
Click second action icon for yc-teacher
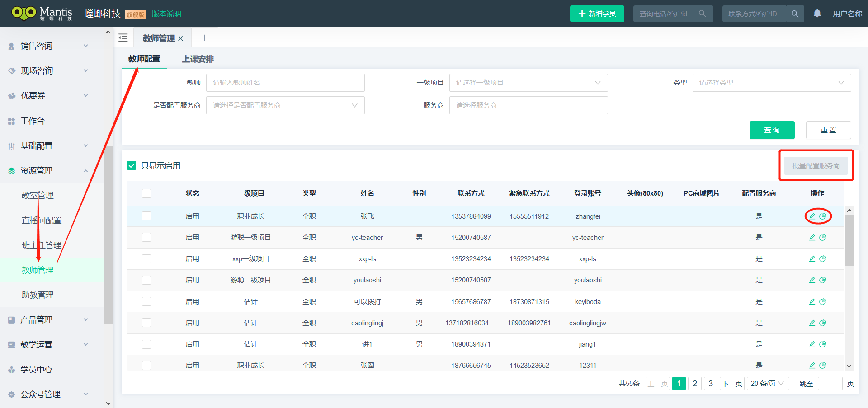tap(823, 238)
